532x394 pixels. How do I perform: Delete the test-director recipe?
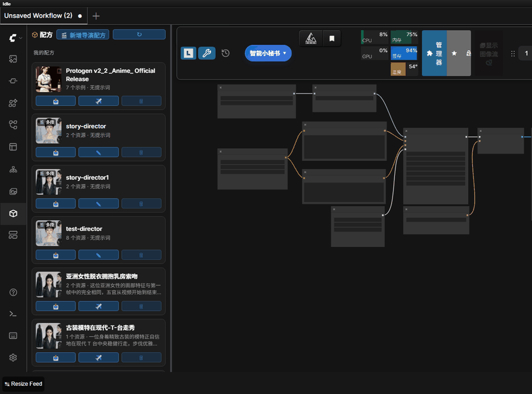(141, 255)
